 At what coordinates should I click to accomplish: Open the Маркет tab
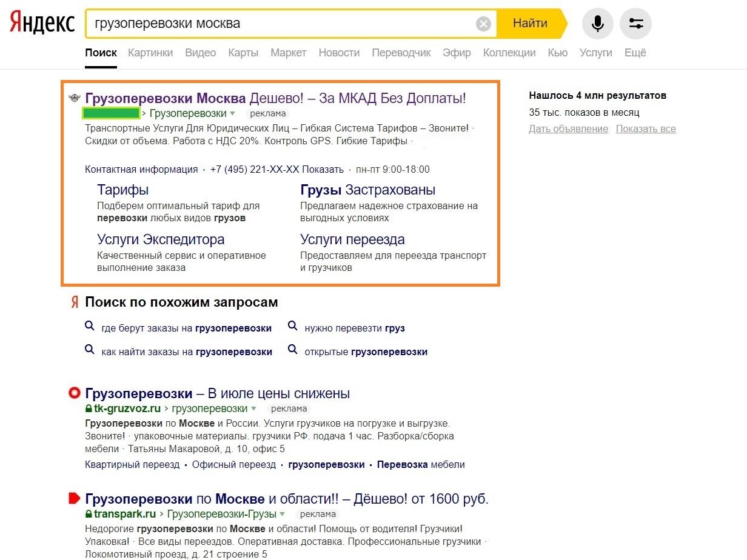pos(289,53)
